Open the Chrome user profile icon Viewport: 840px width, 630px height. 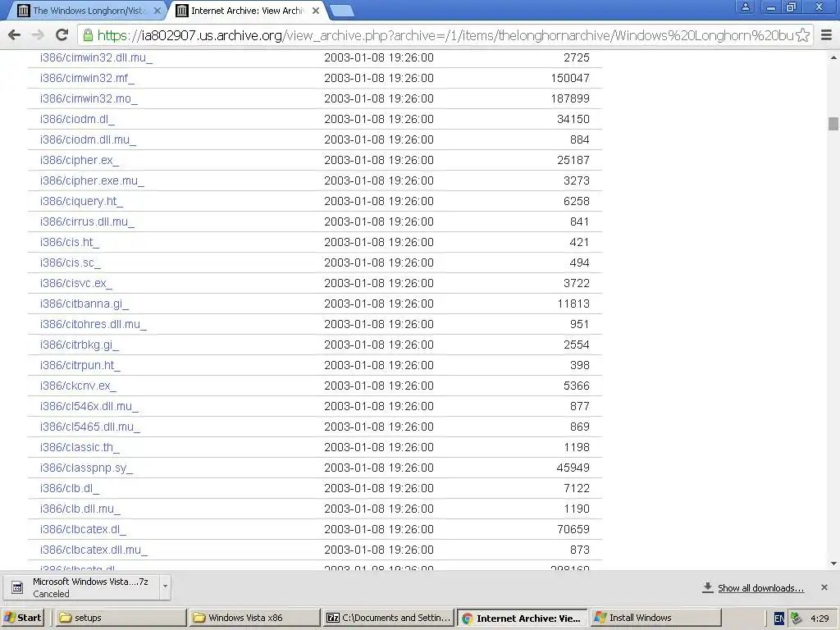(x=745, y=7)
